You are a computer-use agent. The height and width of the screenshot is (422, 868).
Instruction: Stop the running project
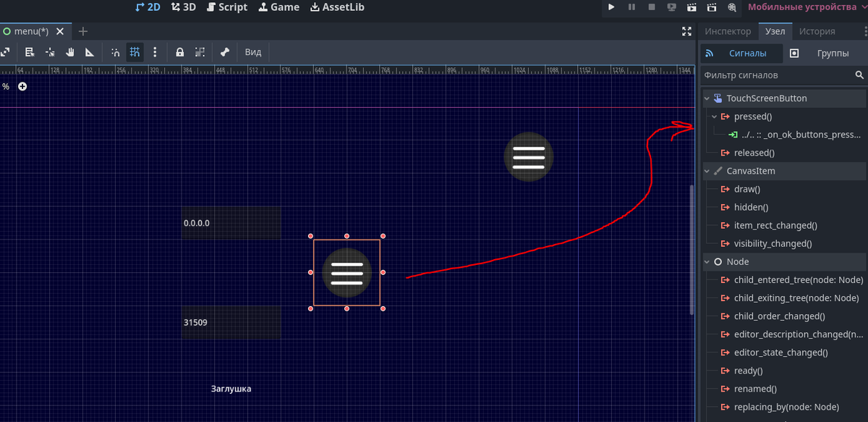pos(652,7)
